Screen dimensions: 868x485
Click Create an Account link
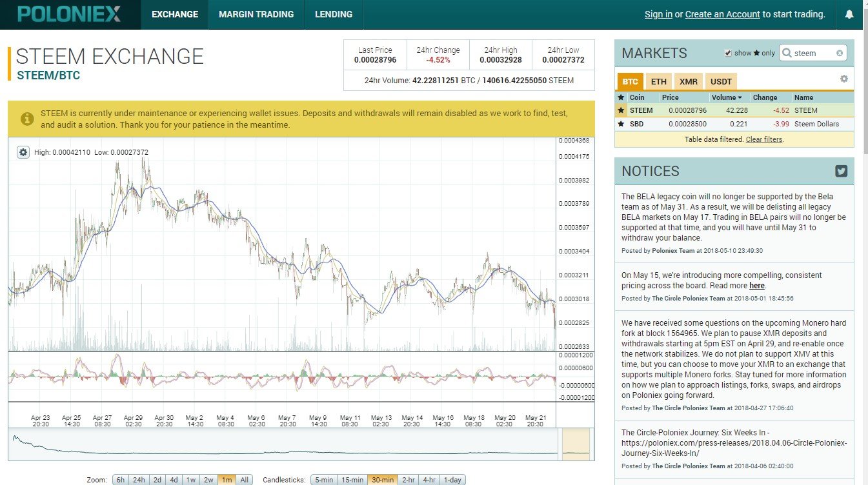(723, 14)
